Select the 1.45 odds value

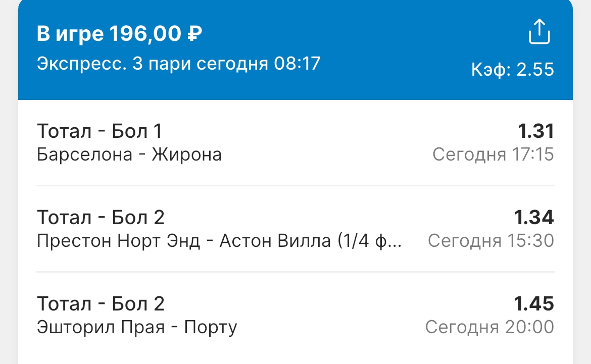534,304
